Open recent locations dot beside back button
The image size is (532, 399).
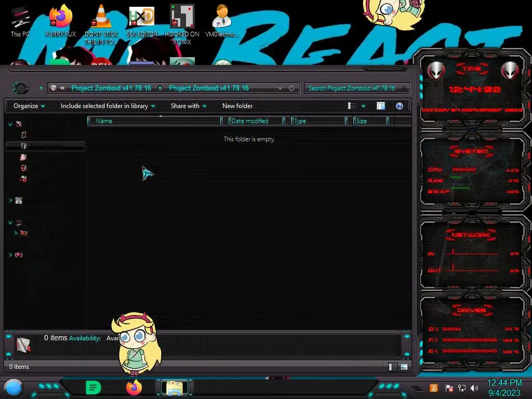tap(41, 88)
